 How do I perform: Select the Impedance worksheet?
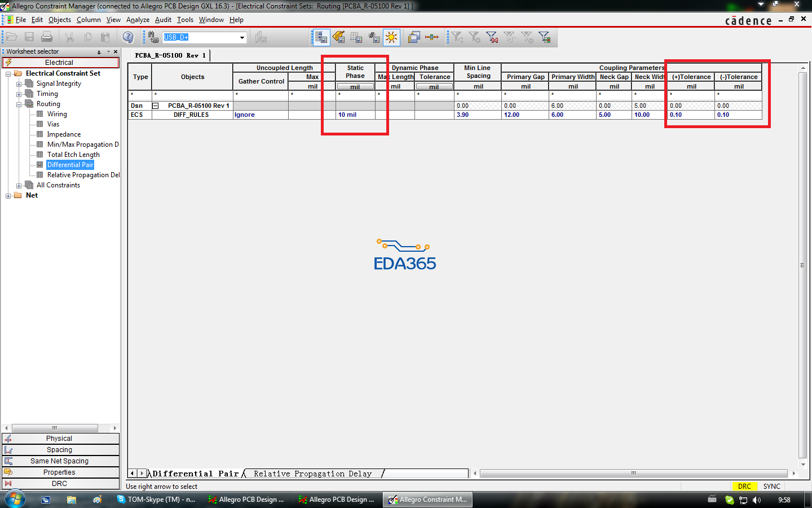(x=64, y=134)
